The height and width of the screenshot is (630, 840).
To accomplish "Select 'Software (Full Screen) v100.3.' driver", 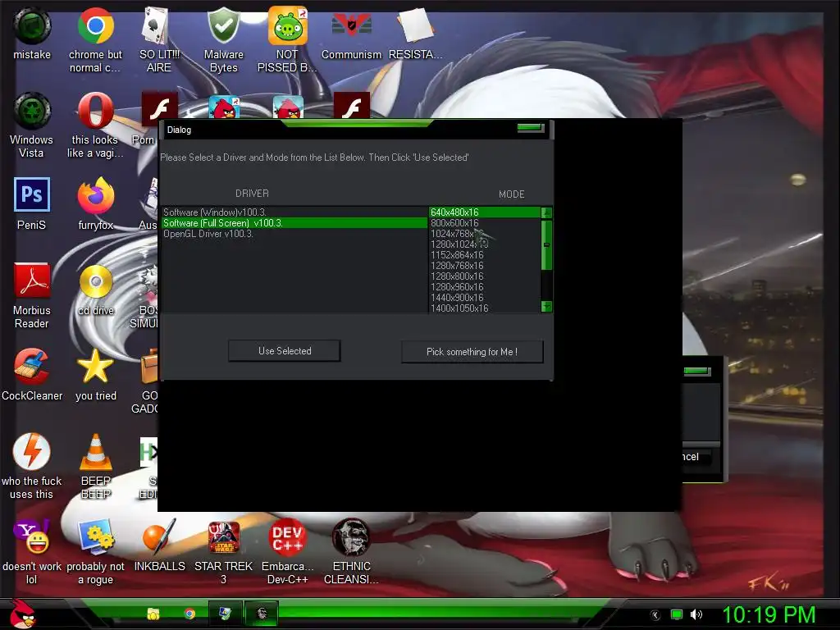I will click(x=294, y=223).
